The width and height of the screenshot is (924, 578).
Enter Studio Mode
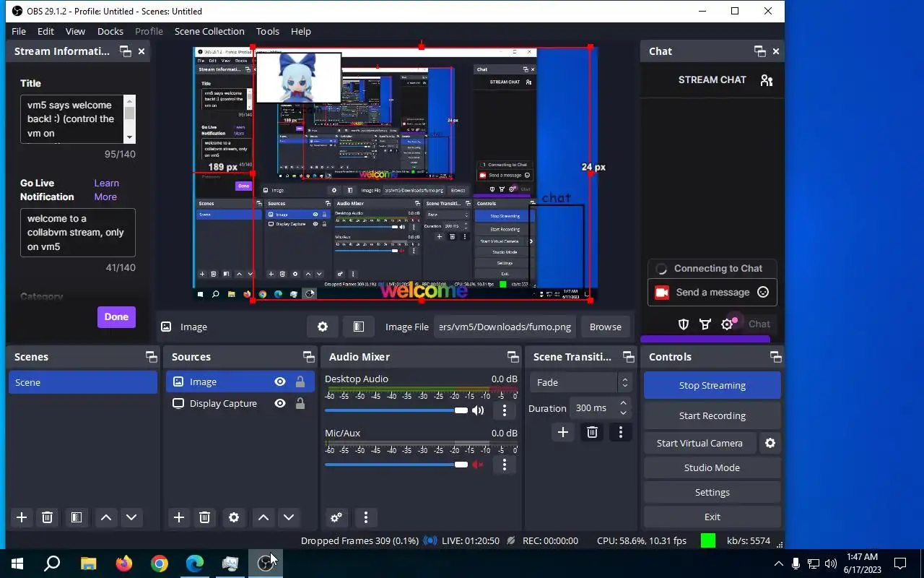(x=712, y=467)
